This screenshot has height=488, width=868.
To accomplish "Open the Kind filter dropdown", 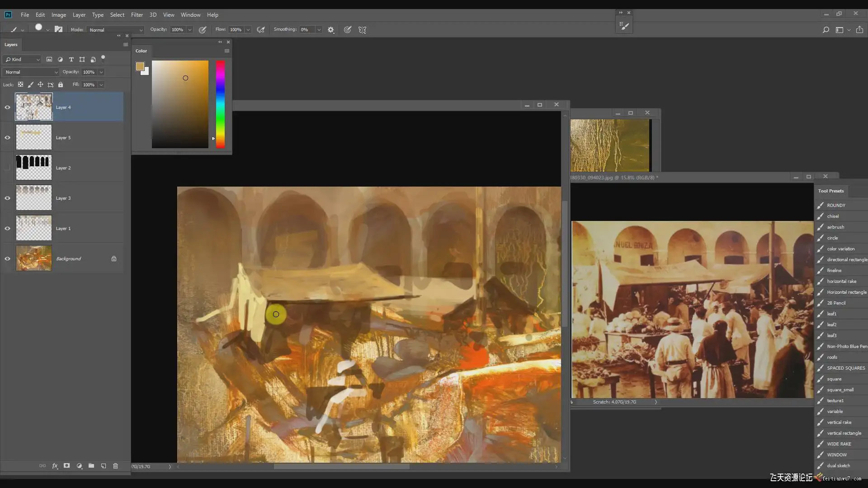I will click(x=22, y=59).
